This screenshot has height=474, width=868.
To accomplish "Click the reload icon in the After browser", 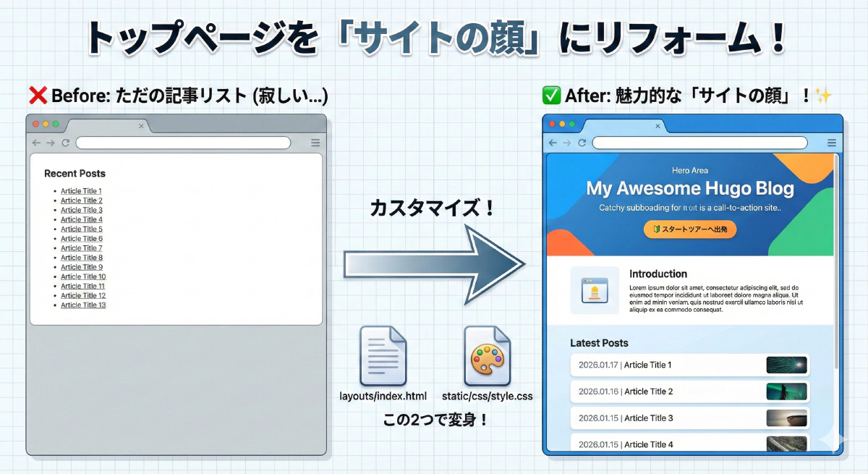I will pos(582,143).
